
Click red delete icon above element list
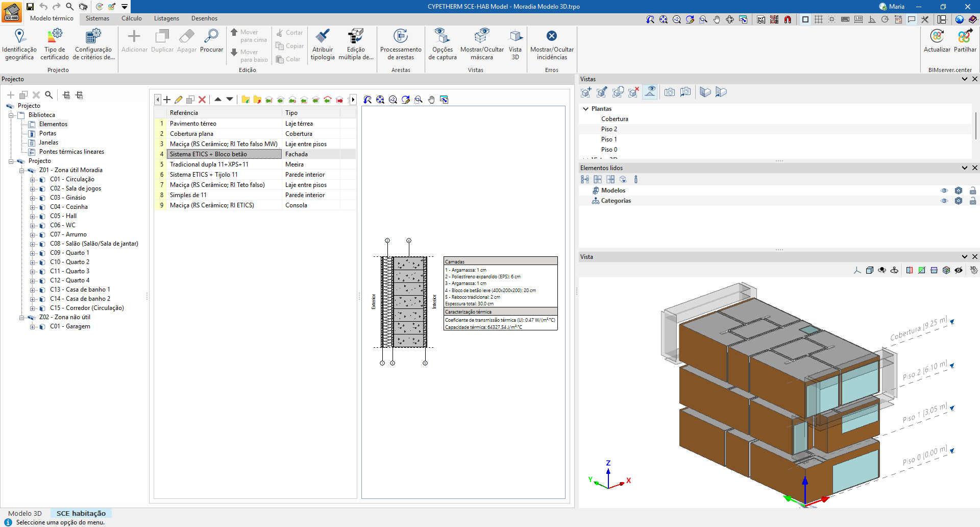point(202,100)
